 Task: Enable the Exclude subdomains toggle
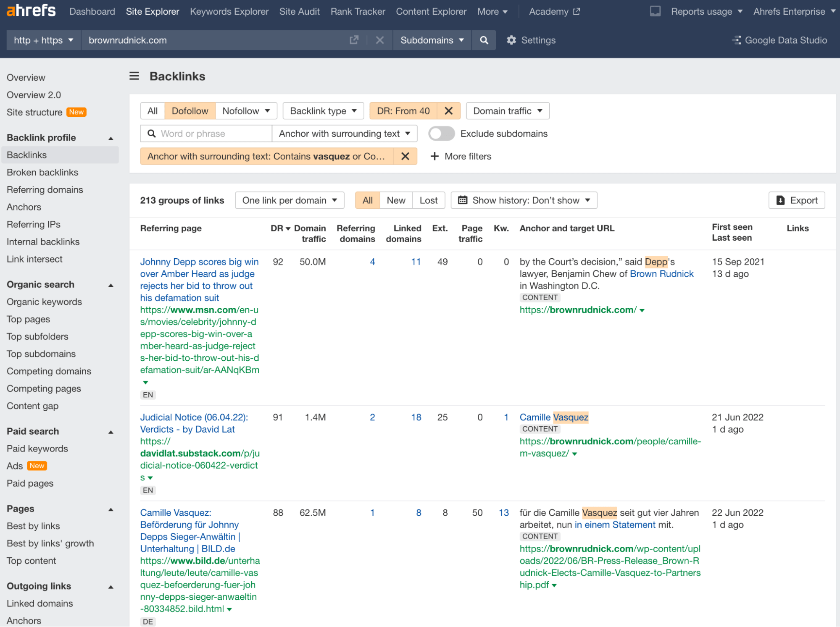tap(441, 134)
